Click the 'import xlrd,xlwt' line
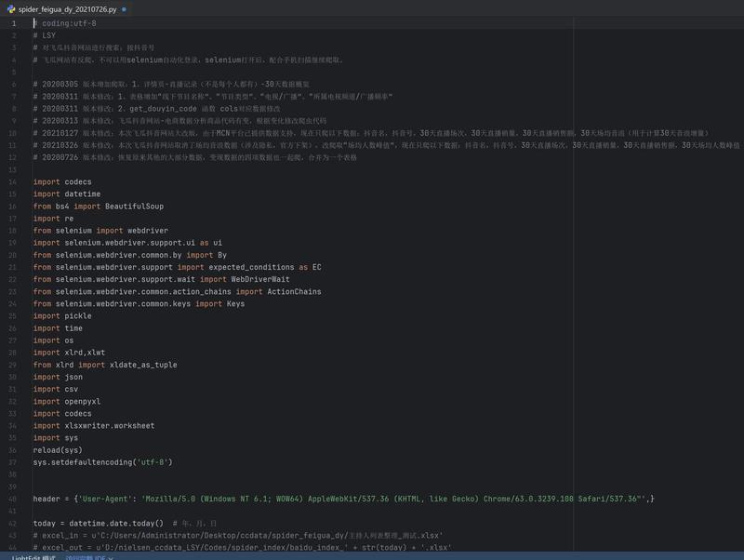The height and width of the screenshot is (560, 744). point(69,353)
